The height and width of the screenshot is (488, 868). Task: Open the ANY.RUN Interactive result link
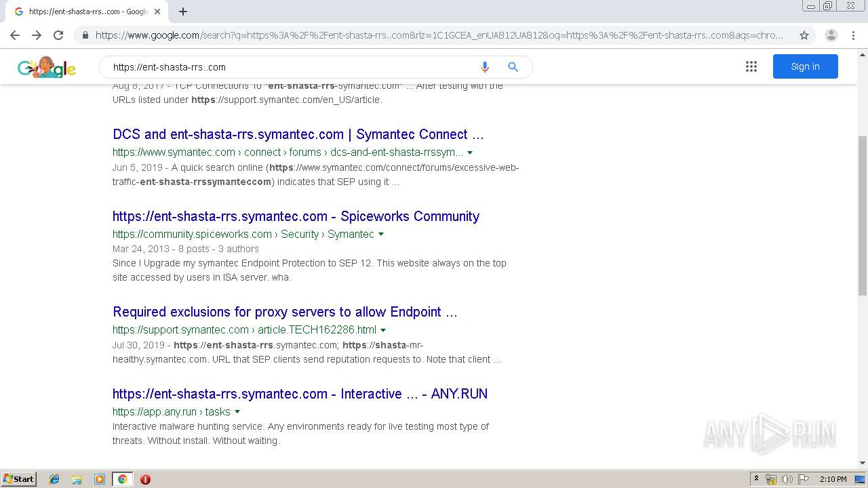pyautogui.click(x=300, y=394)
